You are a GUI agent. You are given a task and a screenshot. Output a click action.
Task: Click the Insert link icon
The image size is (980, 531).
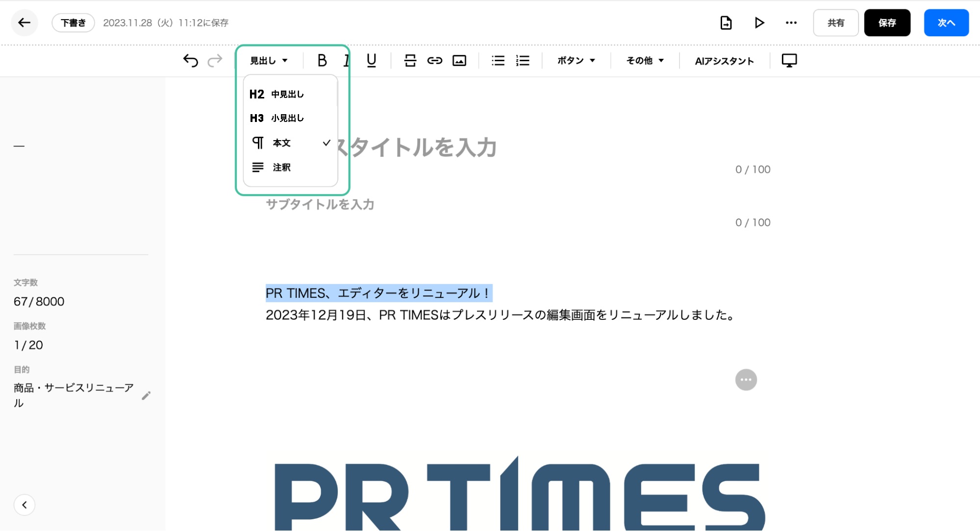(434, 61)
